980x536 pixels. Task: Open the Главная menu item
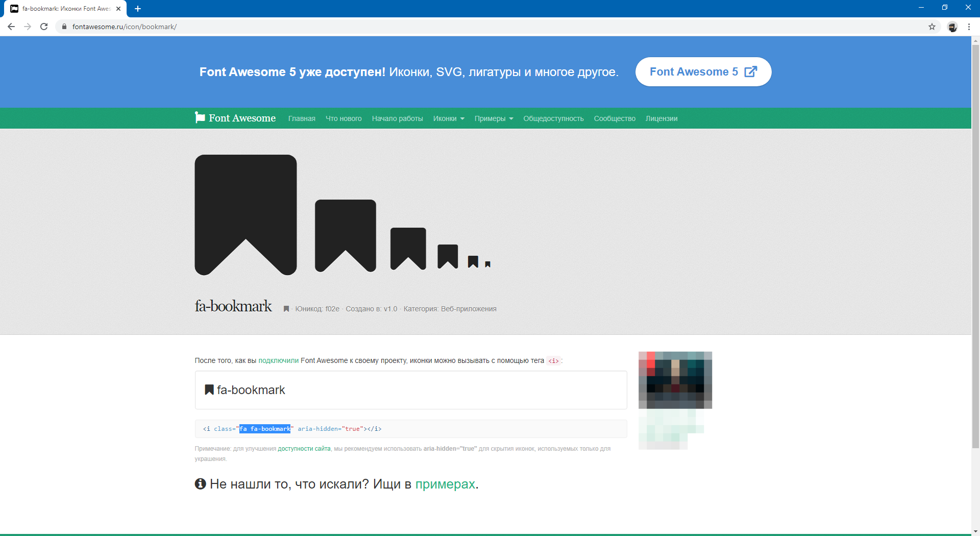pyautogui.click(x=302, y=118)
